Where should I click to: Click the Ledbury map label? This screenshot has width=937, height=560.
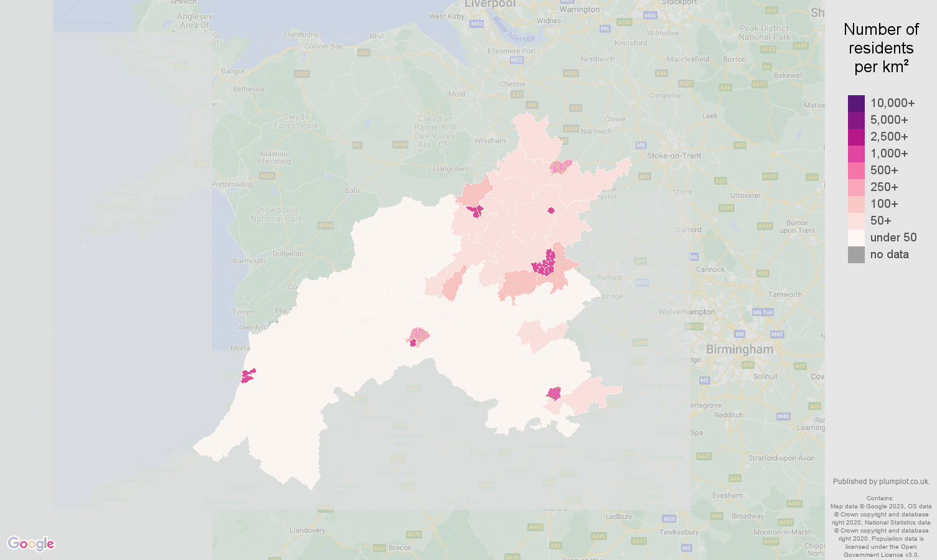coord(618,516)
